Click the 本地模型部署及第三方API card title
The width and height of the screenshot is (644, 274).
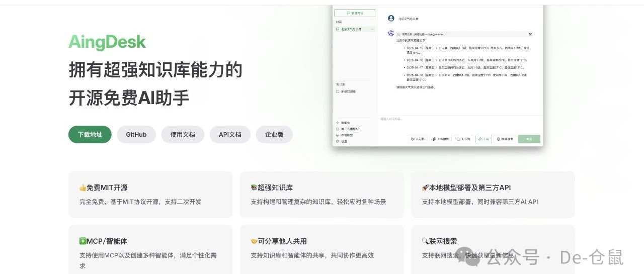tap(470, 188)
